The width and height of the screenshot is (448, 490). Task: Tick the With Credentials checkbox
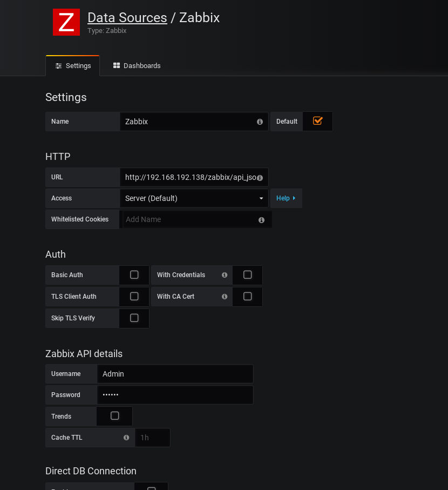click(x=248, y=274)
